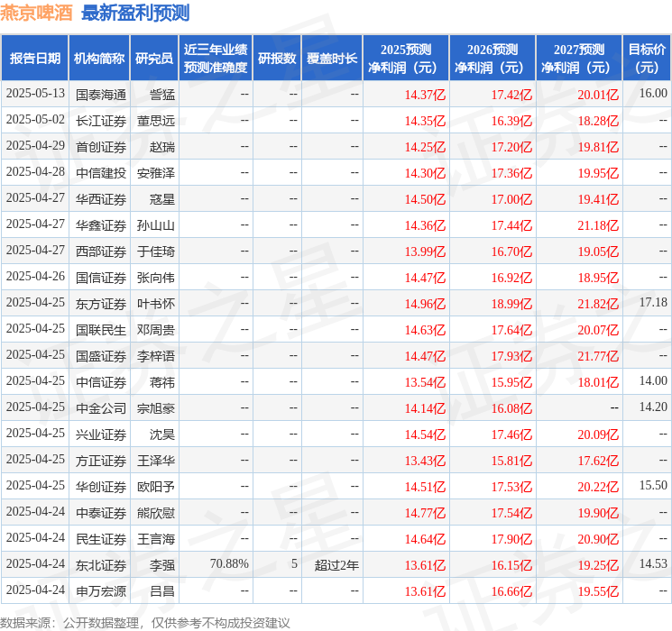
Task: Click the 目标价 column header
Action: (x=647, y=58)
